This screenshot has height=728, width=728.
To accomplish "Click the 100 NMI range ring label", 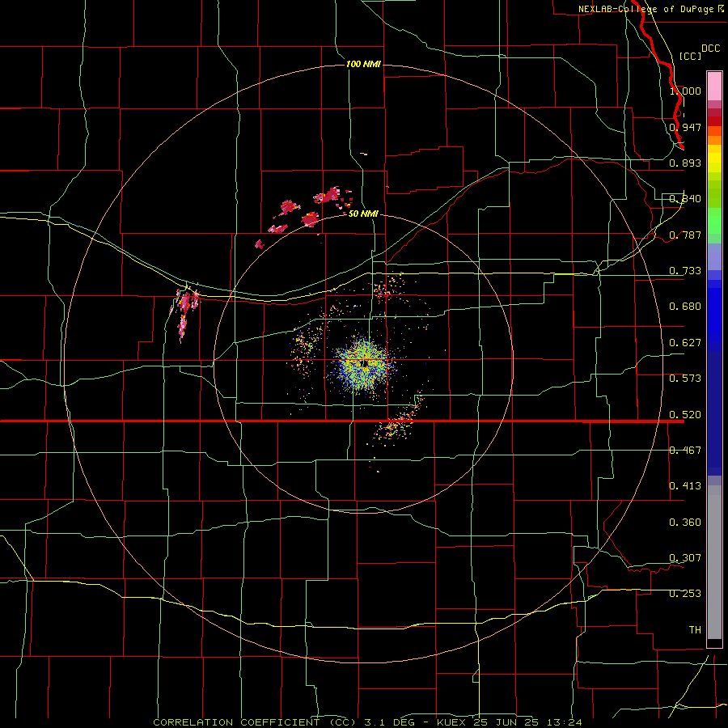I will [x=363, y=64].
